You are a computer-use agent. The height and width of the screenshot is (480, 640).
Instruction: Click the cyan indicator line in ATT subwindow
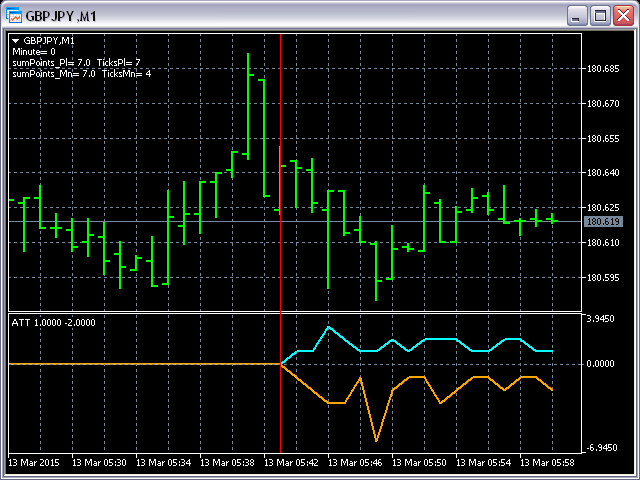328,327
